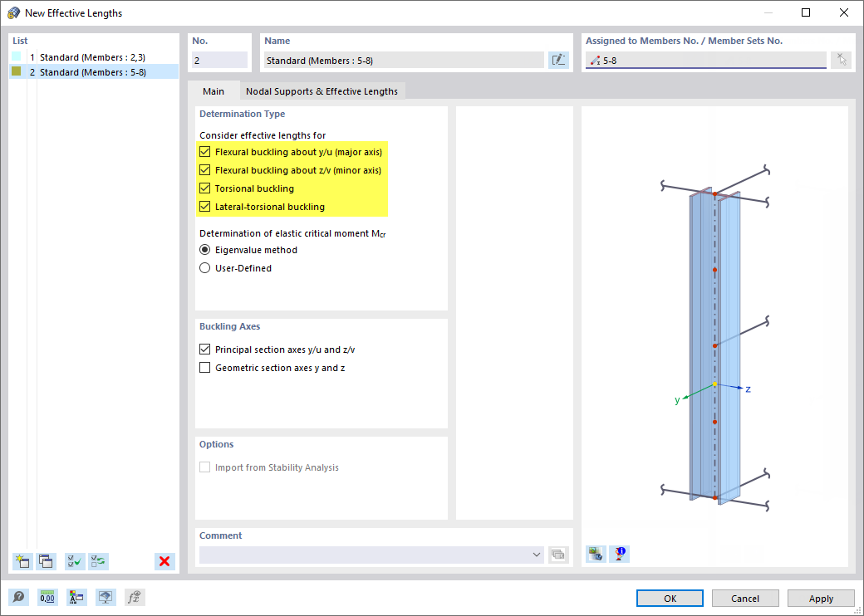
Task: Open units and decimal places settings
Action: coord(47,597)
